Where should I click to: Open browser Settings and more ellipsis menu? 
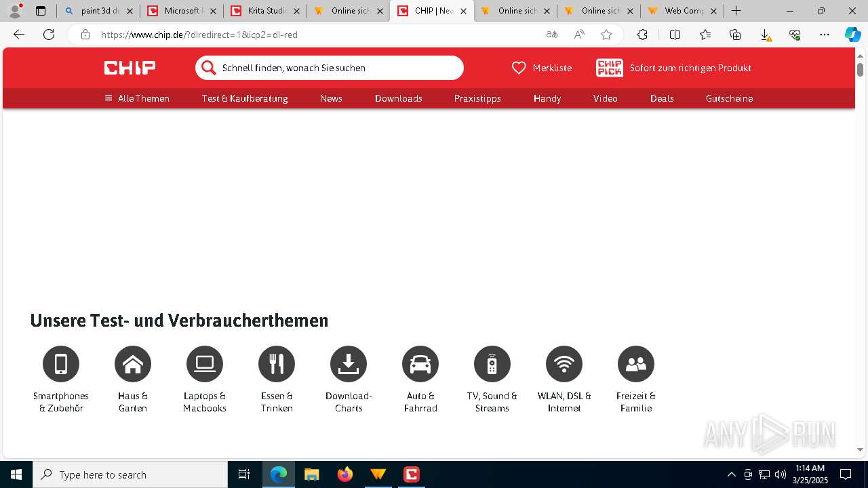(825, 35)
